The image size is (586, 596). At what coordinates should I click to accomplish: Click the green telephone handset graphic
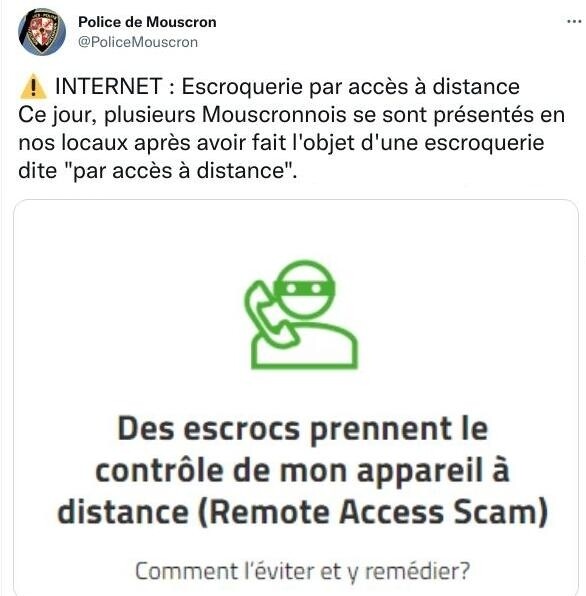(268, 316)
